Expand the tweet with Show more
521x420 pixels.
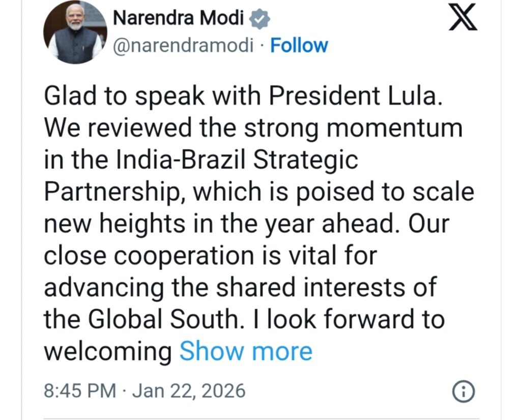click(x=246, y=351)
